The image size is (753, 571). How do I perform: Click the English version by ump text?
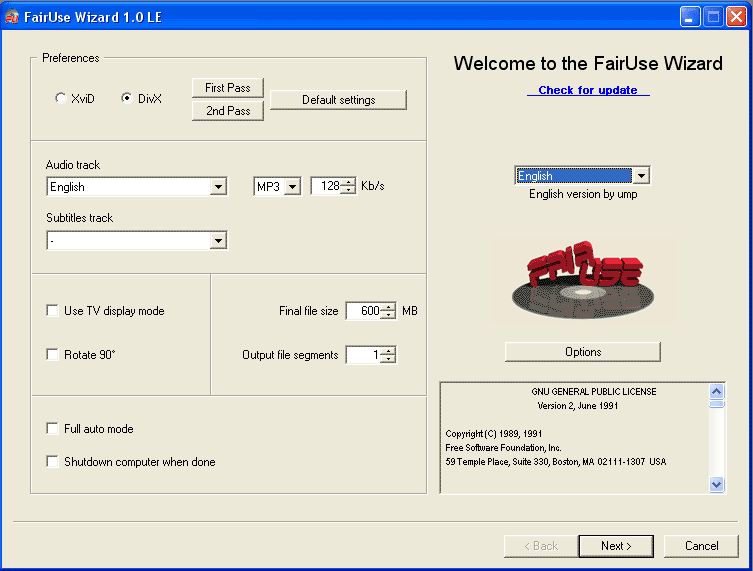[583, 194]
